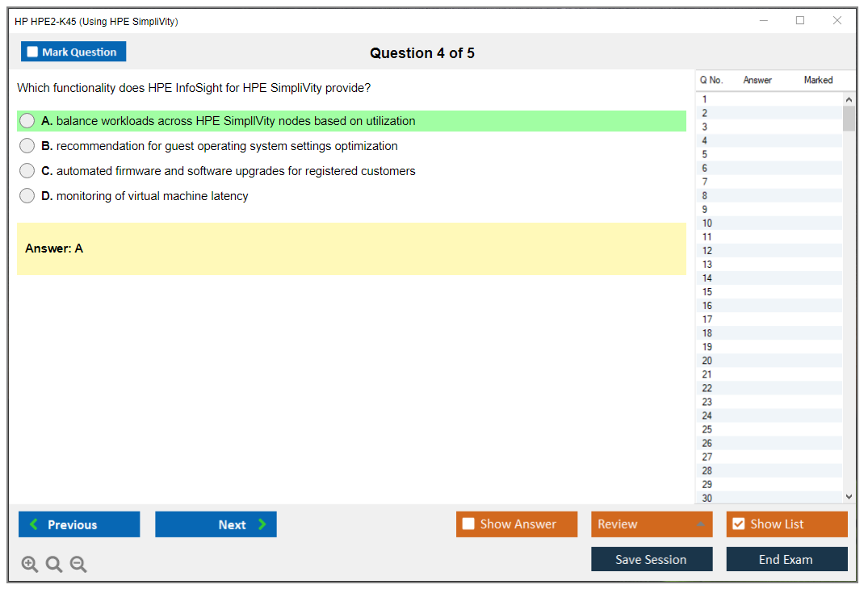Image resolution: width=868 pixels, height=593 pixels.
Task: Choose option B about guest operating system
Action: point(27,146)
